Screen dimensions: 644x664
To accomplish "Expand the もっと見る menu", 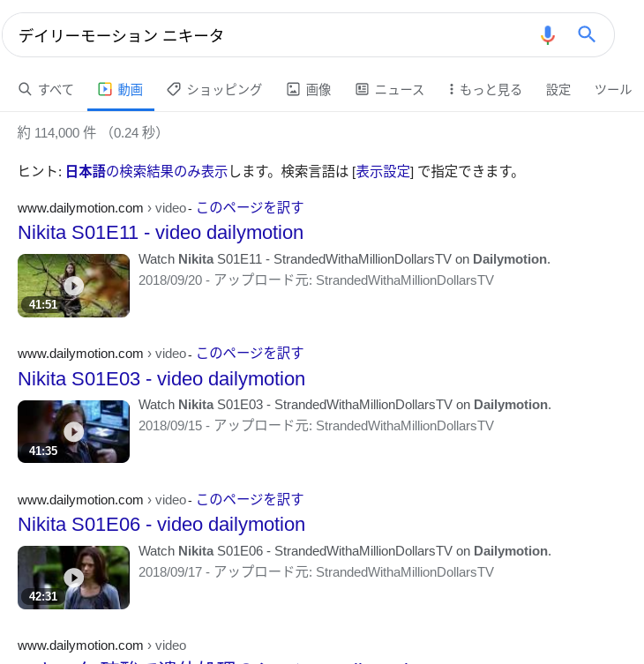I will (485, 89).
